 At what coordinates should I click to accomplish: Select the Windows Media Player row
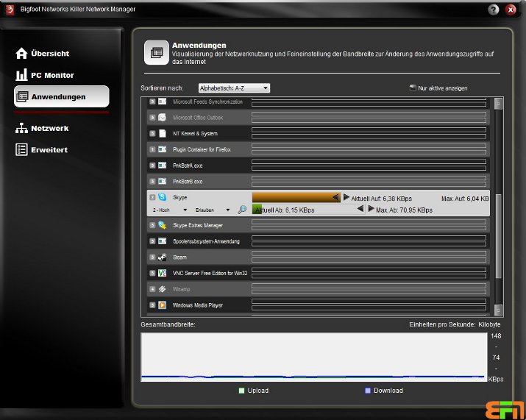319,305
